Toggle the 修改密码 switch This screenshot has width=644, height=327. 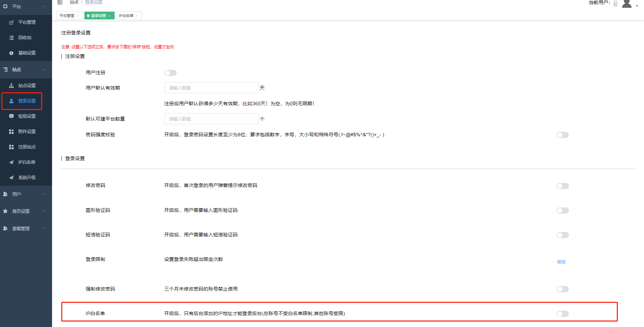[563, 186]
